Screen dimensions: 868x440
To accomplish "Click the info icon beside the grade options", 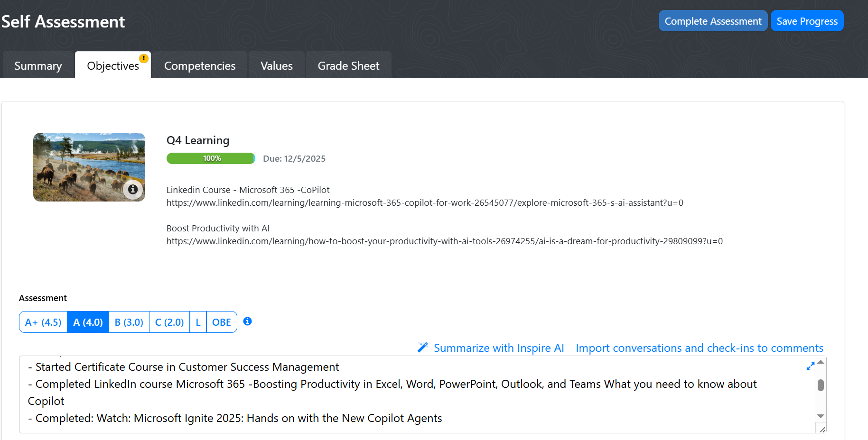I will (247, 321).
